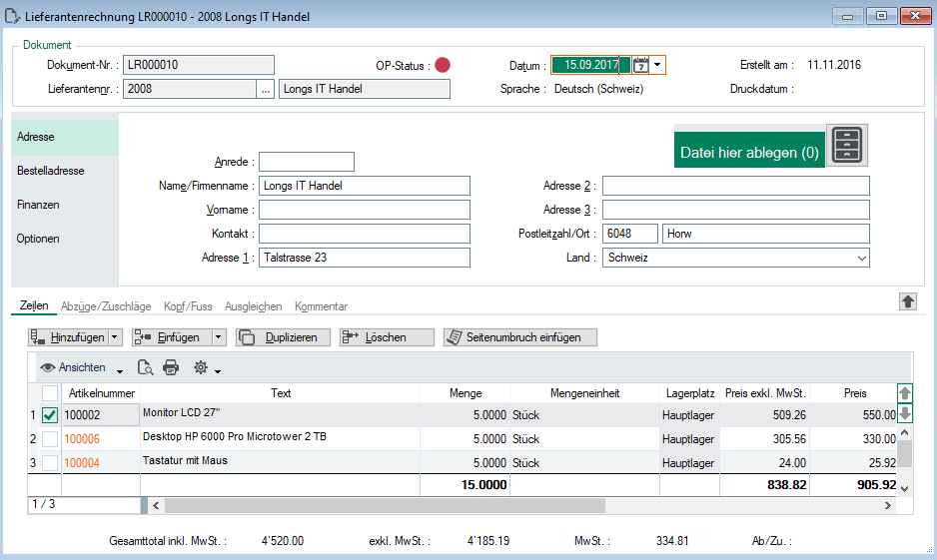This screenshot has width=937, height=560.
Task: Switch to the Abzüge/Zuschläge tab
Action: (106, 306)
